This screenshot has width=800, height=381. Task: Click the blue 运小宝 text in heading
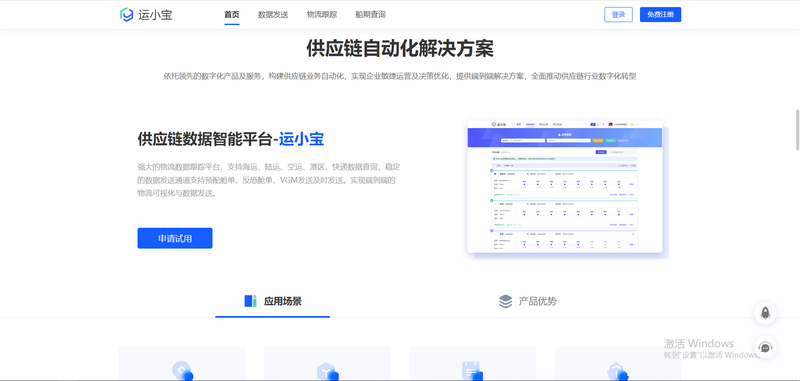[x=302, y=139]
